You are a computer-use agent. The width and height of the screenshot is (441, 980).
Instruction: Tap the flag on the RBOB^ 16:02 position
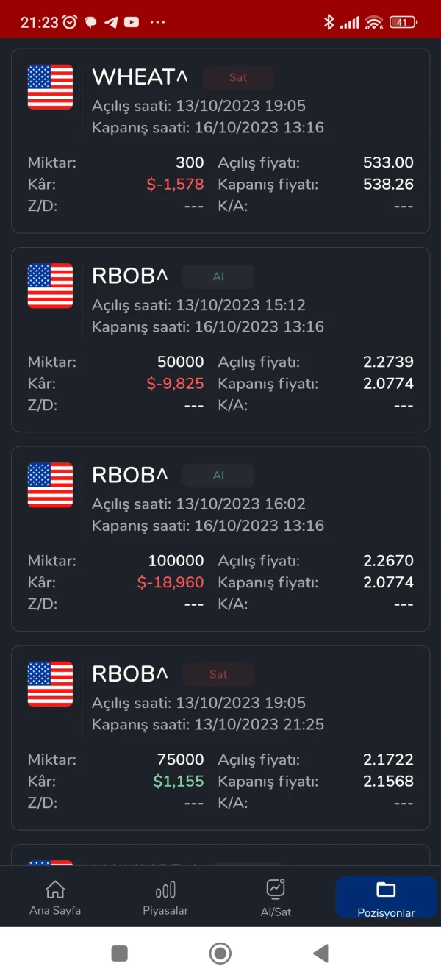50,485
